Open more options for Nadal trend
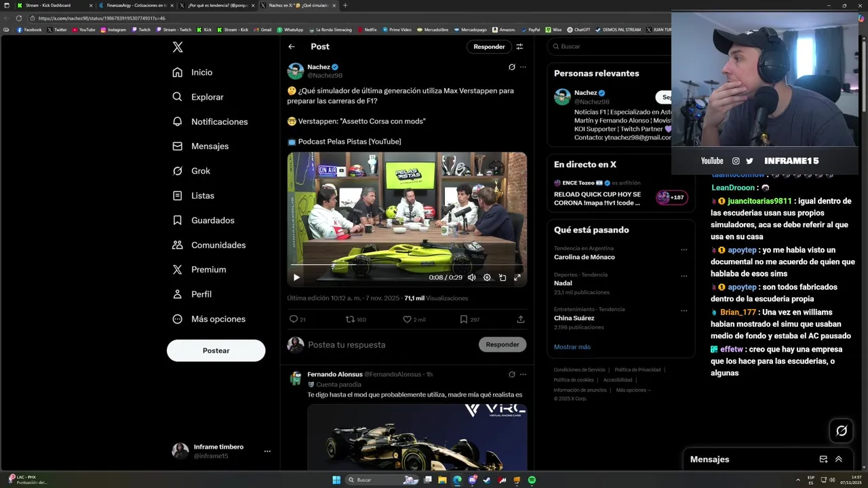This screenshot has width=868, height=488. (684, 276)
